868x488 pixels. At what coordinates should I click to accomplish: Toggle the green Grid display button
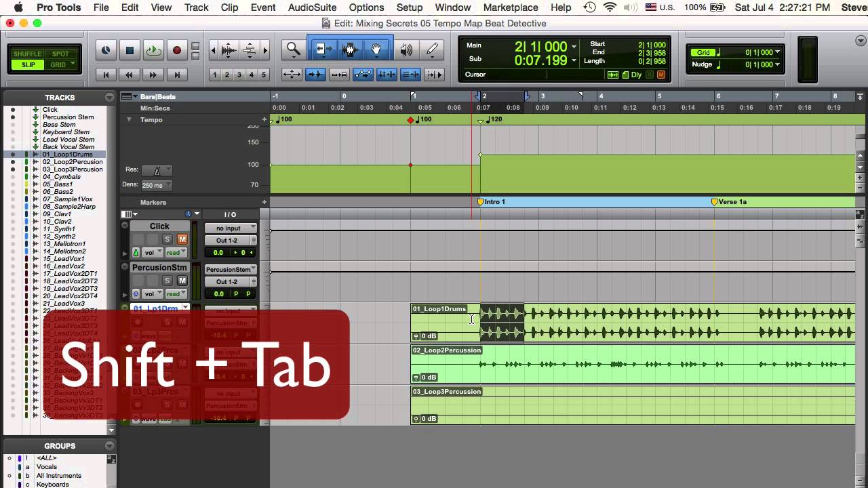[x=703, y=52]
